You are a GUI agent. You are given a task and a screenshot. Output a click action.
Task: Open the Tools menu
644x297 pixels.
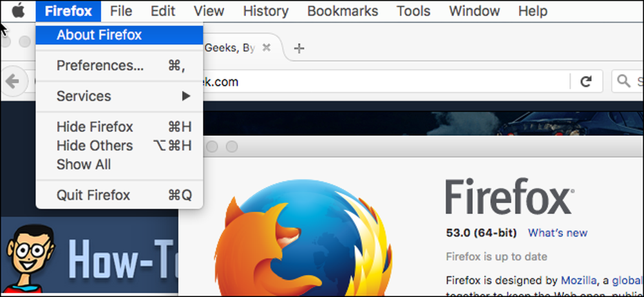click(413, 11)
